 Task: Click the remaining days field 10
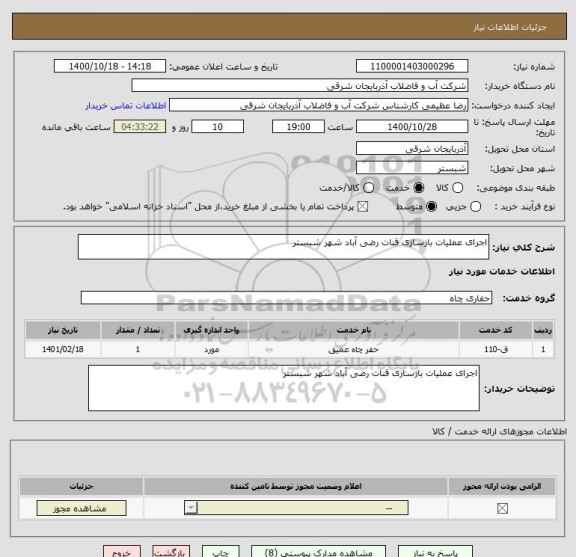pyautogui.click(x=217, y=127)
